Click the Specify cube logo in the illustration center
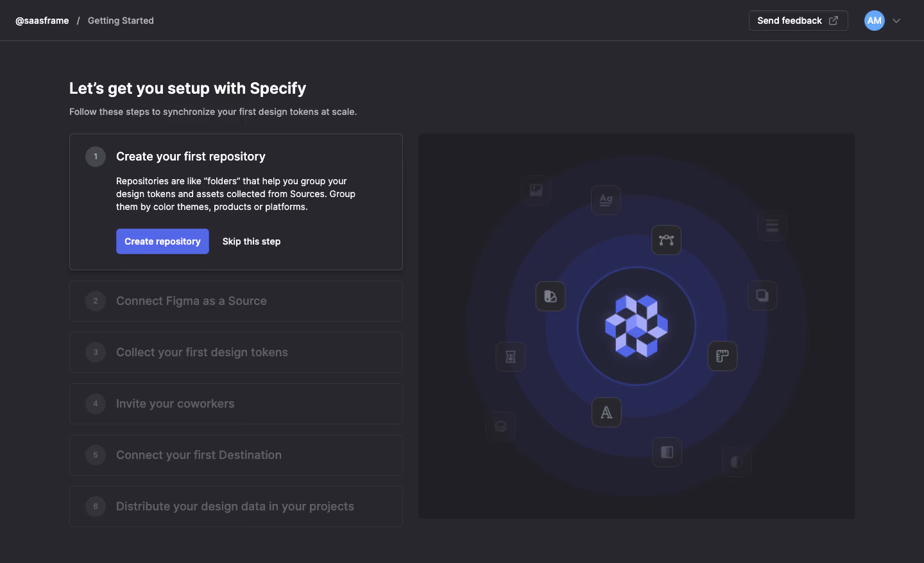The height and width of the screenshot is (563, 924). pos(637,326)
